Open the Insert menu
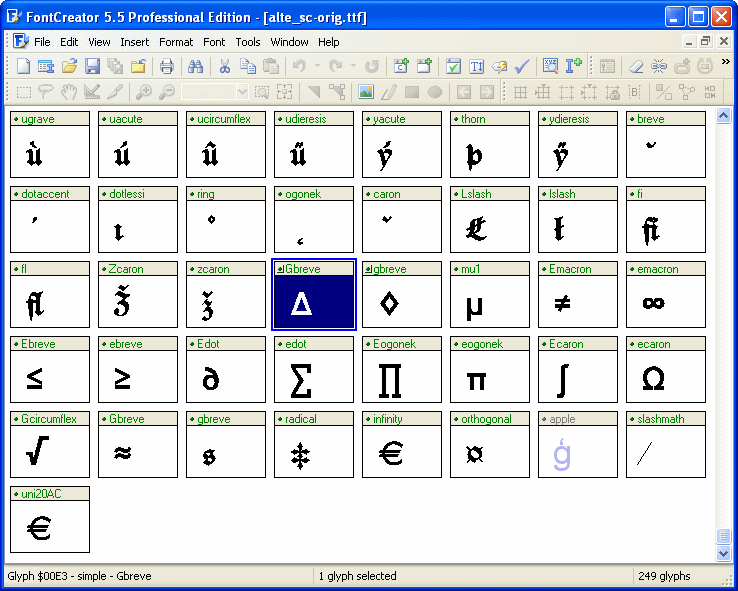738x591 pixels. pos(135,42)
